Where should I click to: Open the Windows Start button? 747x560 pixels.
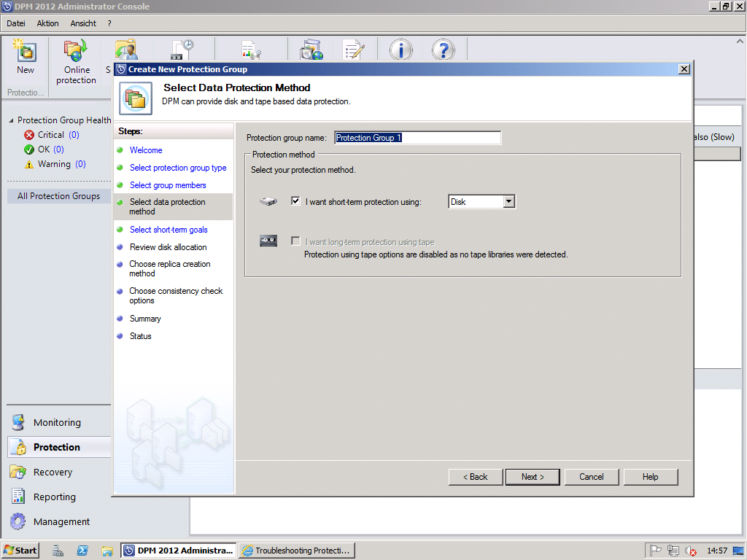click(x=20, y=551)
